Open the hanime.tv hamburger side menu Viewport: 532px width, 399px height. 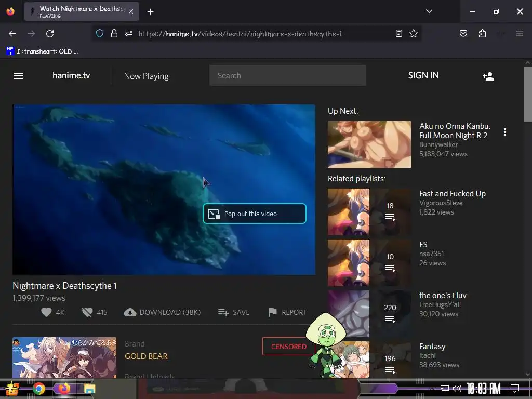tap(18, 76)
